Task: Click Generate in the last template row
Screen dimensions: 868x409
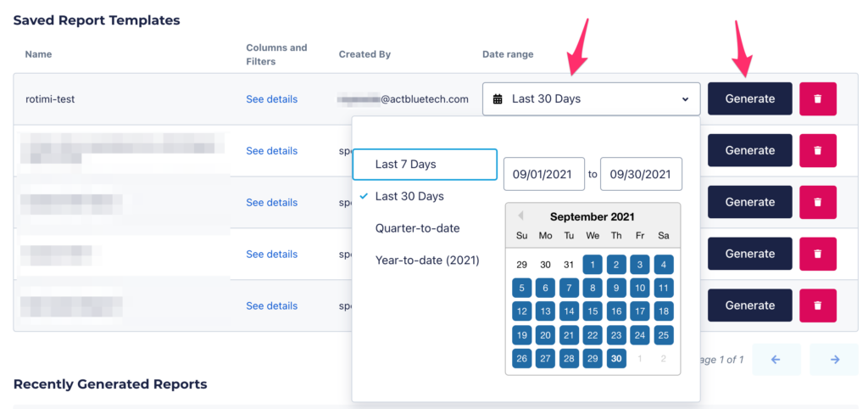Action: (750, 305)
